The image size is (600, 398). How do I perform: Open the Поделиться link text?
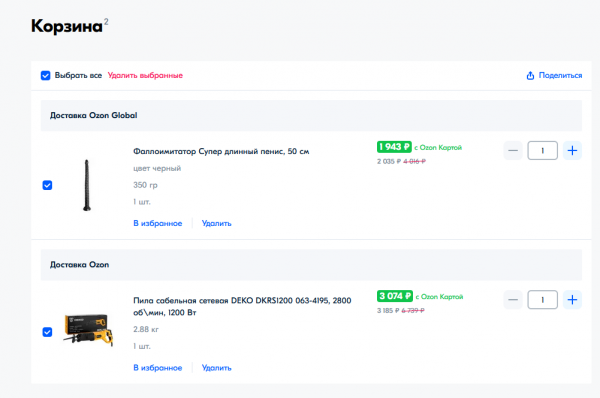point(560,75)
